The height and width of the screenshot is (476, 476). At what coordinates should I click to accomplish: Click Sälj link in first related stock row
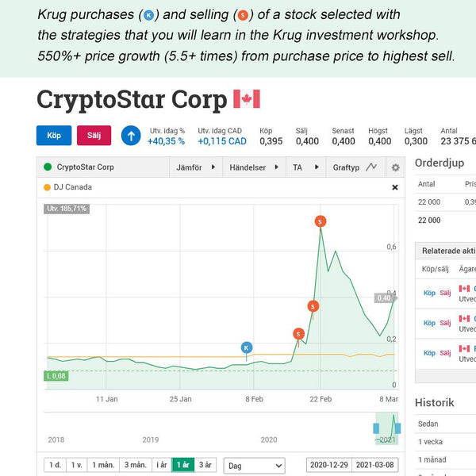pyautogui.click(x=445, y=293)
